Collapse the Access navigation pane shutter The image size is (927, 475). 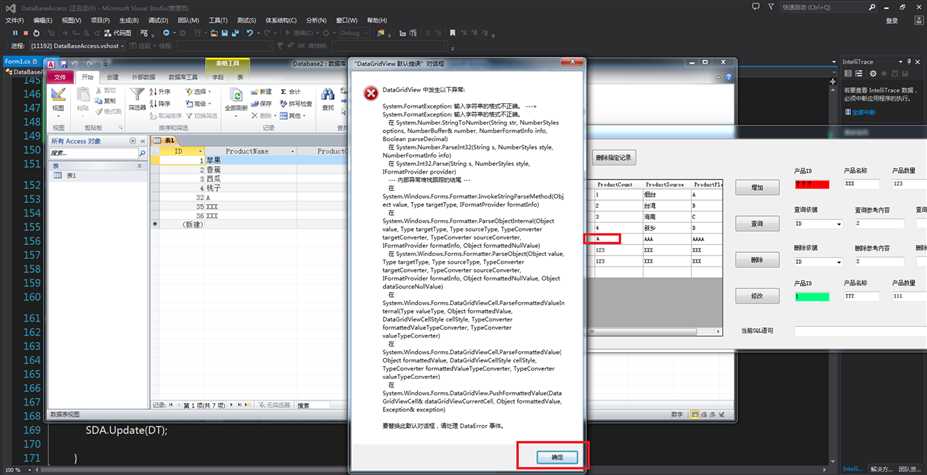pos(142,141)
